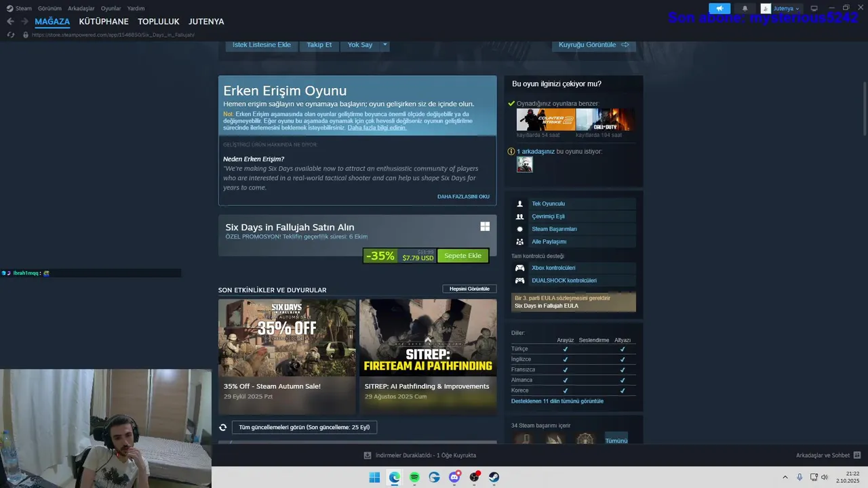The image size is (868, 488).
Task: Open the announcements megaphone button
Action: point(719,8)
